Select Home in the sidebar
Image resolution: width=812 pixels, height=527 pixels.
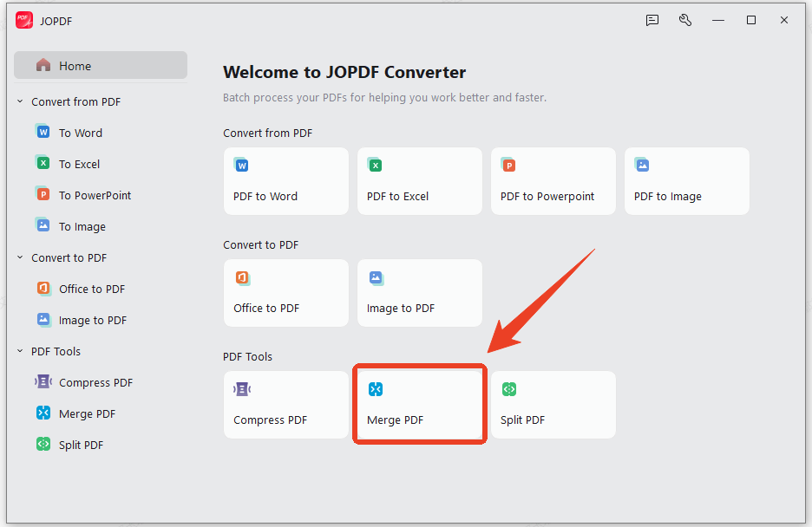click(101, 66)
